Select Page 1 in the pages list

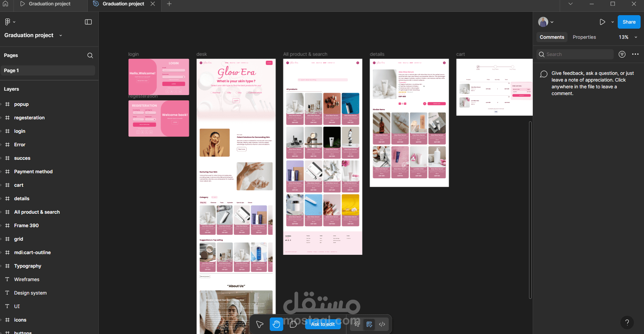tap(48, 70)
